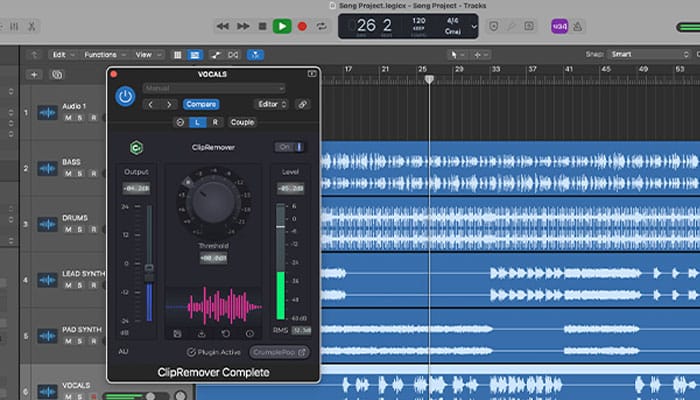Click the shield icon in control bar
The height and width of the screenshot is (400, 700).
click(x=493, y=26)
